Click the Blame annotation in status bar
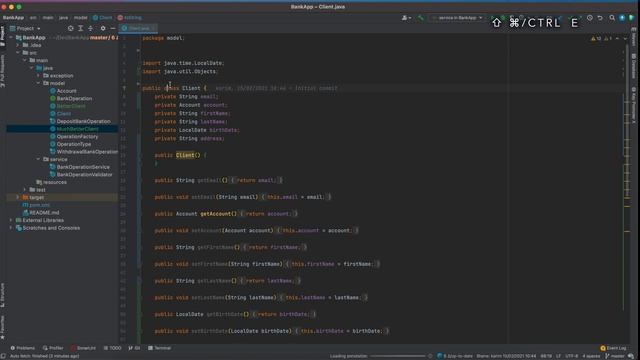 [x=506, y=356]
